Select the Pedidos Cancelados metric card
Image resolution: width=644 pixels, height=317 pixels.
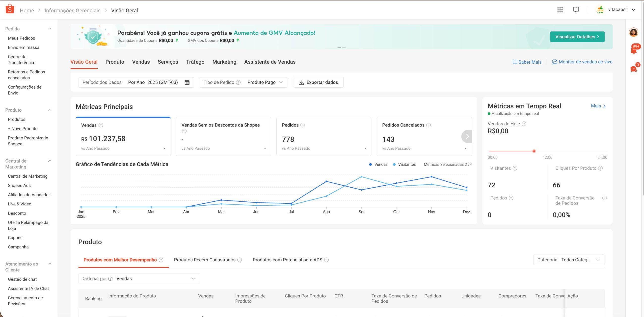424,136
